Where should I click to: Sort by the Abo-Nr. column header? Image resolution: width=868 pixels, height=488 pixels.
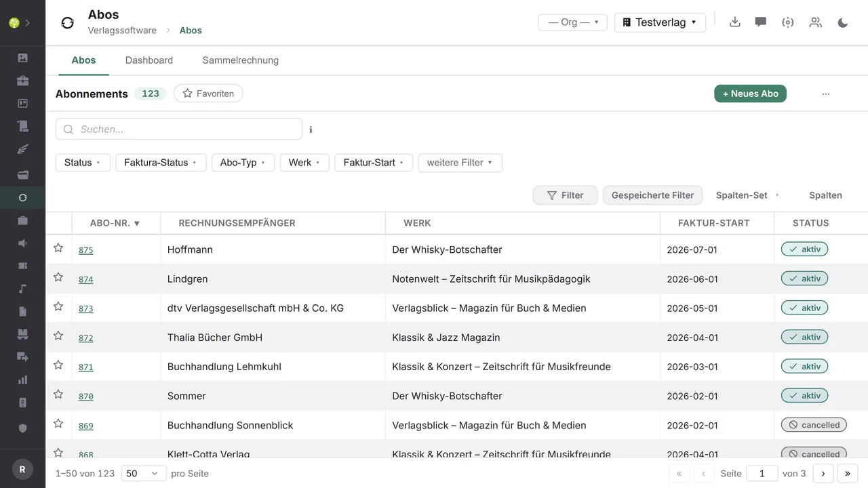coord(115,223)
